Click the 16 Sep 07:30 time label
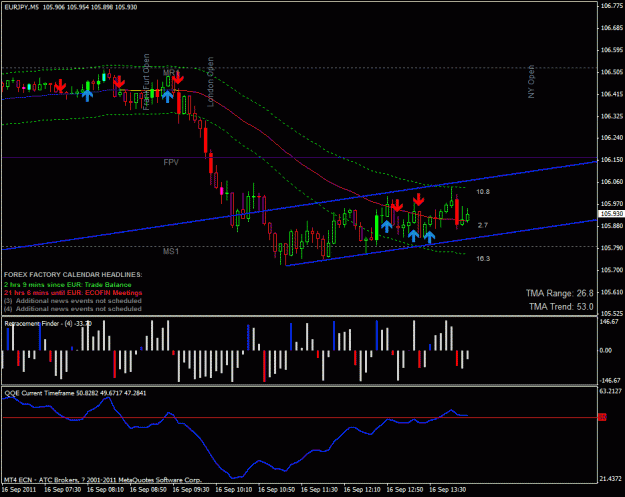 [x=63, y=489]
